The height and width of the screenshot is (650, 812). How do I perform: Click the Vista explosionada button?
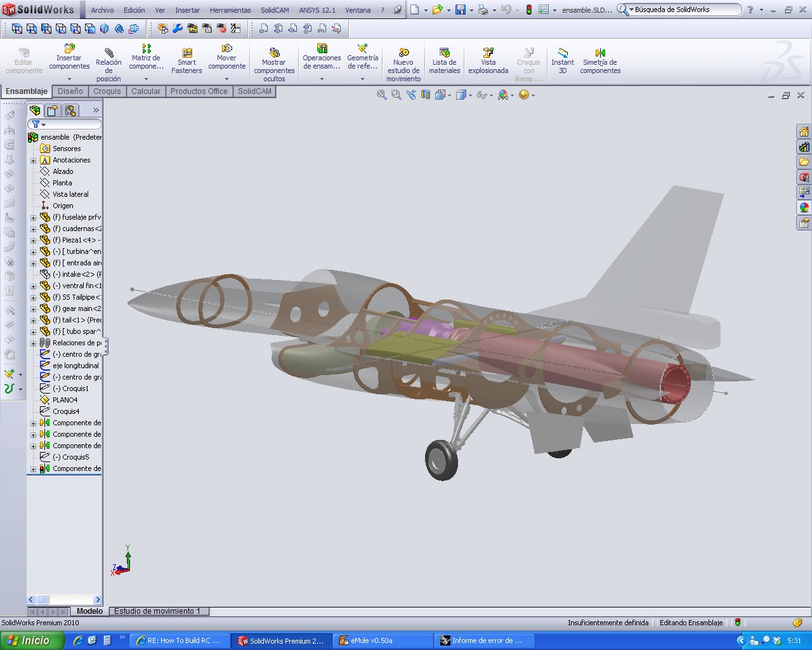pyautogui.click(x=488, y=60)
